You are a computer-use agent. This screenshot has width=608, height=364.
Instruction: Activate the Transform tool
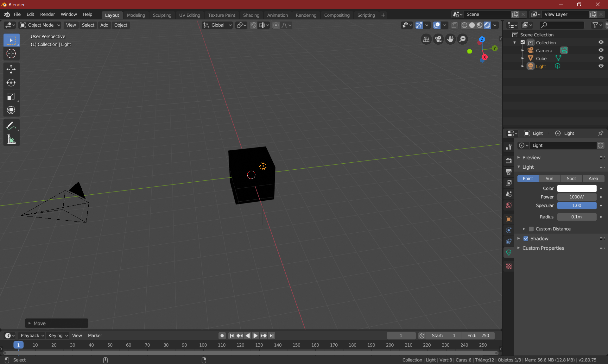click(11, 110)
